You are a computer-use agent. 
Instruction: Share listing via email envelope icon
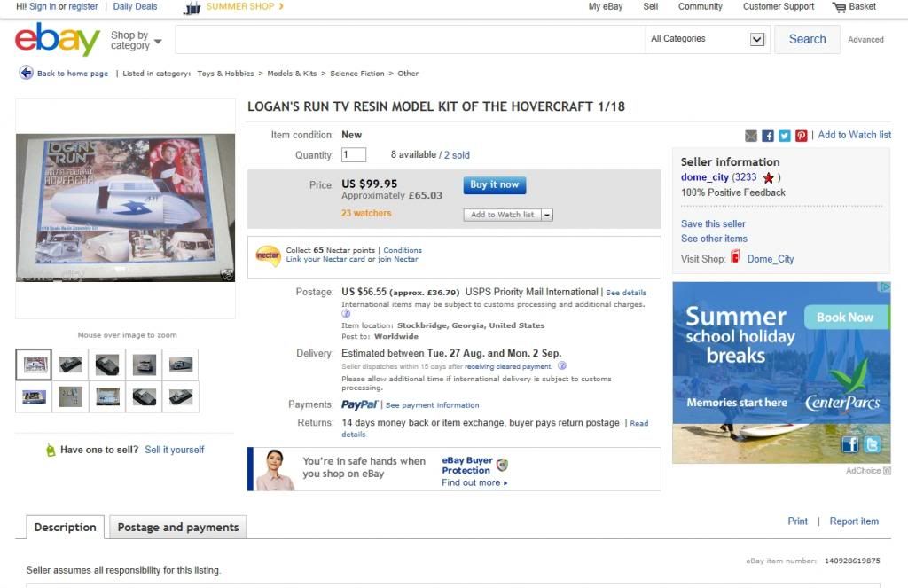point(751,136)
